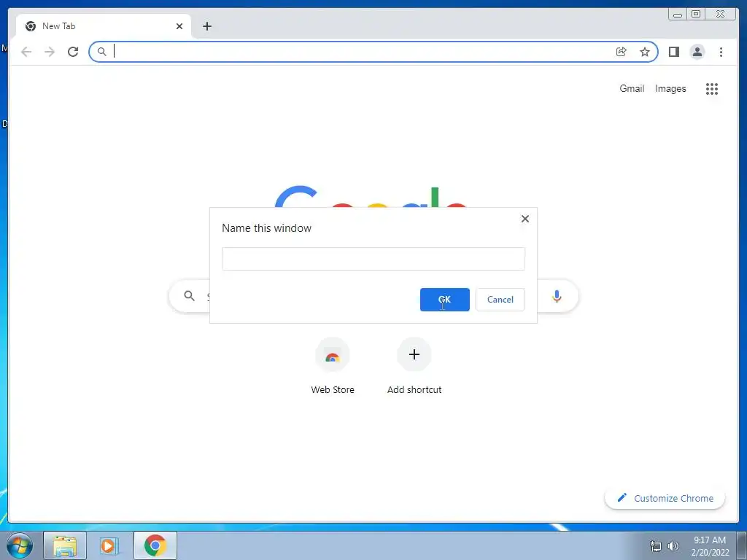
Task: Toggle the Chrome side panel icon
Action: tap(673, 52)
